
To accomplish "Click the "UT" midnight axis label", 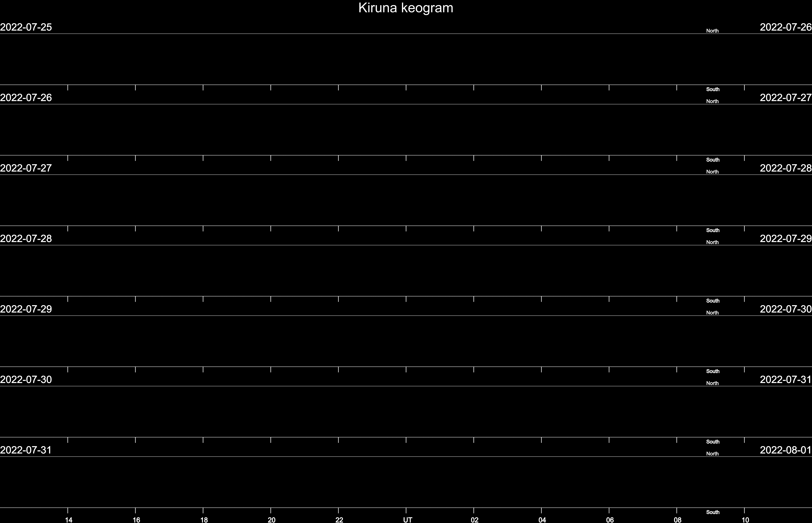I will (x=408, y=520).
